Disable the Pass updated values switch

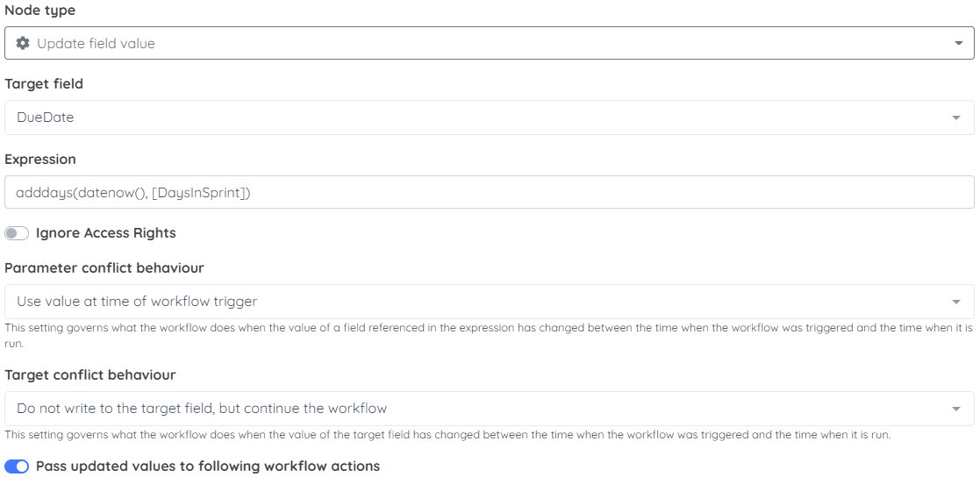17,466
